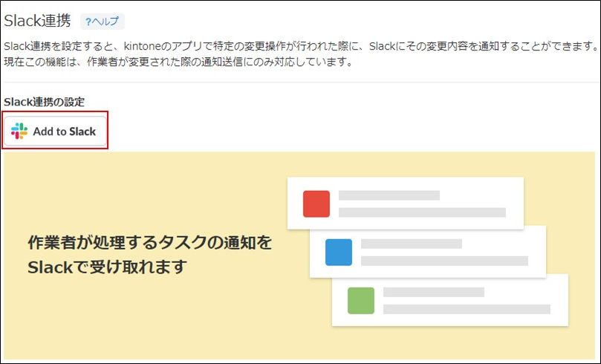Click the Slackで受け取れます banner text line
This screenshot has height=364, width=601.
click(x=107, y=267)
